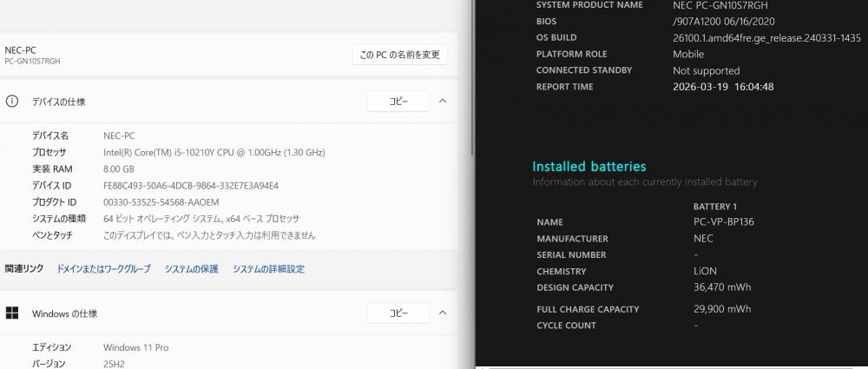
Task: Click the PC-GN10S7RGH model subtitle
Action: 32,61
